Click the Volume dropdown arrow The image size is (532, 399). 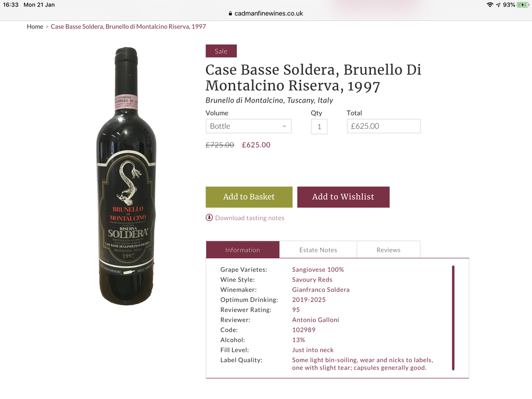284,127
